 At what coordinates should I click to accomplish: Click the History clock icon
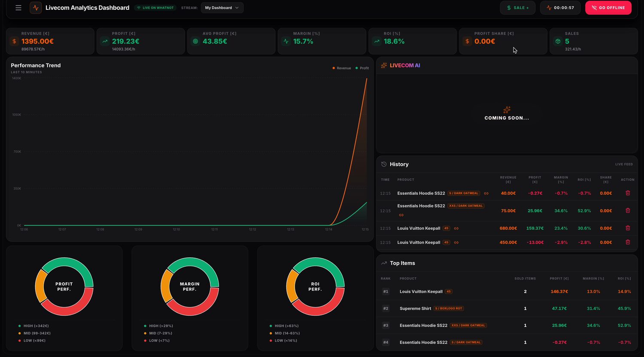[384, 164]
